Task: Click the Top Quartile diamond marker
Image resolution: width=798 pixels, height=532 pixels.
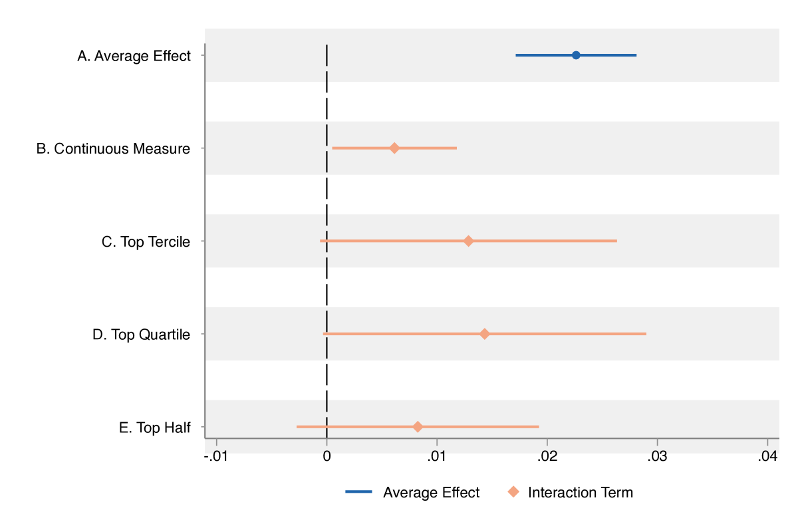Action: (484, 334)
